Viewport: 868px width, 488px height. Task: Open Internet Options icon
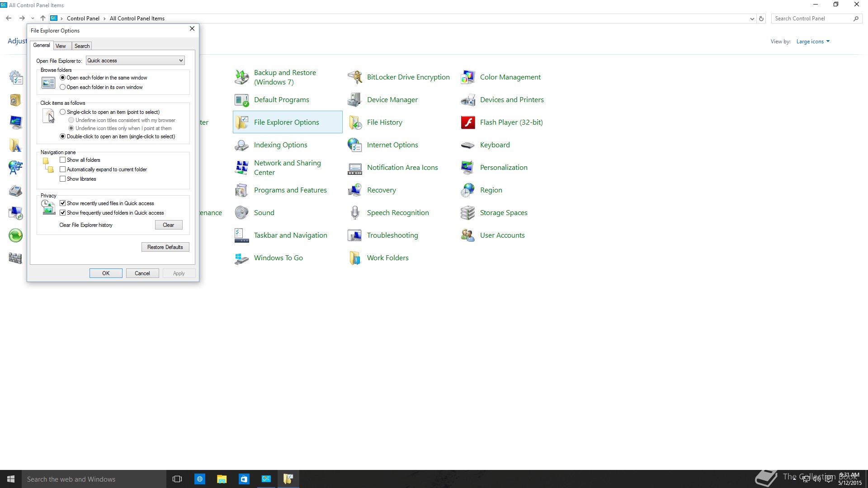(x=355, y=145)
